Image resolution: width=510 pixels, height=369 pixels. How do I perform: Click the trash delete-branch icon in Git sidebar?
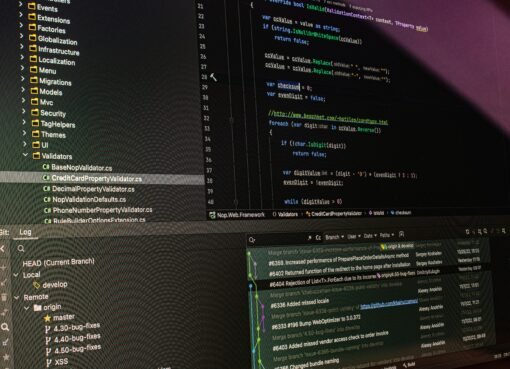4,297
